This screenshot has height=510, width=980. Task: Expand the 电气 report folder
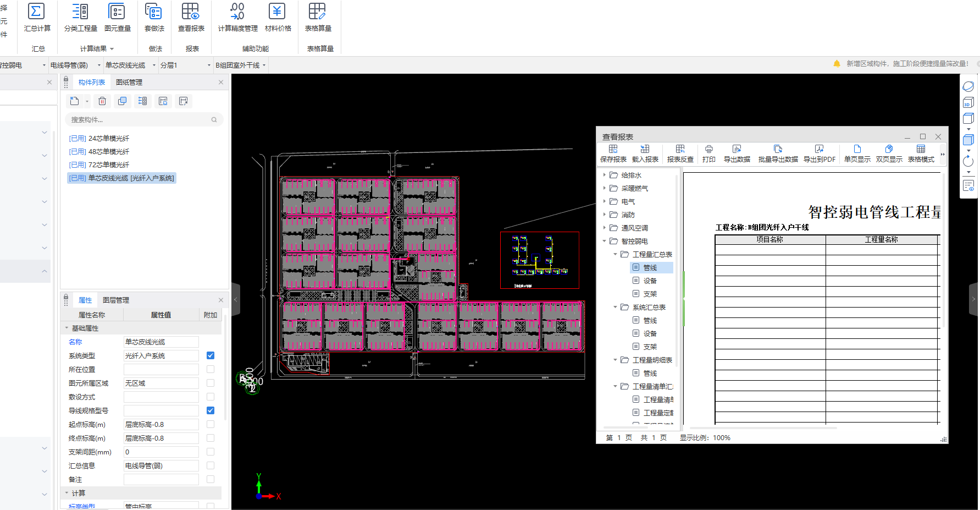pyautogui.click(x=605, y=201)
